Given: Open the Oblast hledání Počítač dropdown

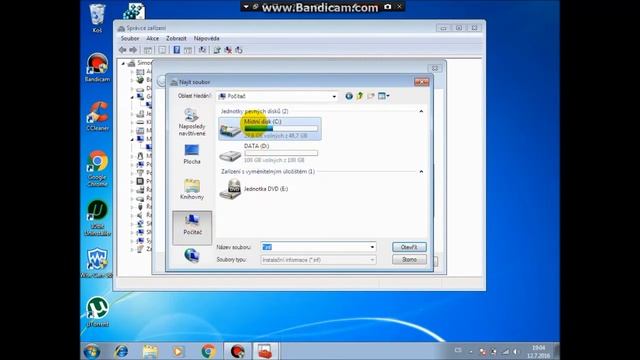Looking at the screenshot, I should click(334, 96).
